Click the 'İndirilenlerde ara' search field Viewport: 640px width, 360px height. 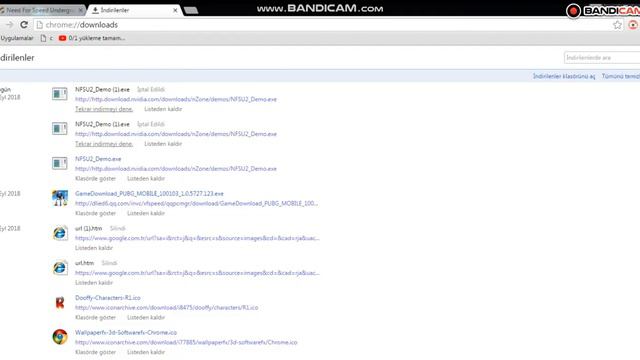(x=602, y=58)
